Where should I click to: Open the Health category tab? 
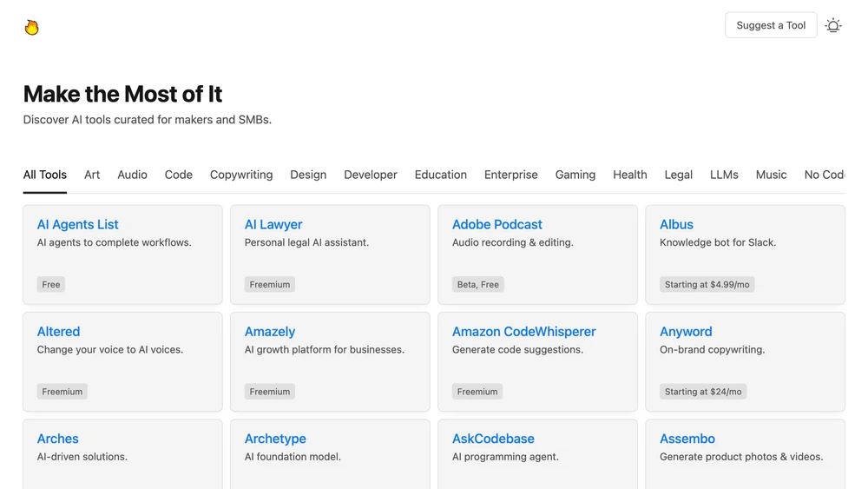coord(630,175)
